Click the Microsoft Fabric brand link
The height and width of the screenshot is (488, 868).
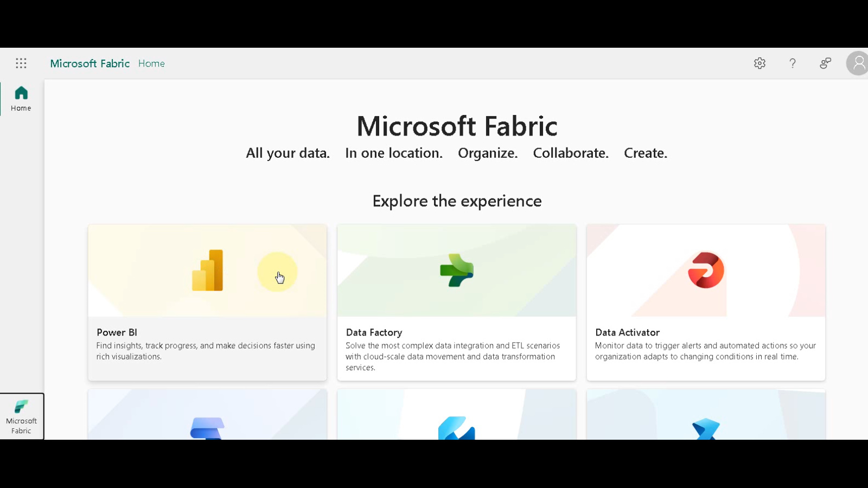(x=90, y=63)
